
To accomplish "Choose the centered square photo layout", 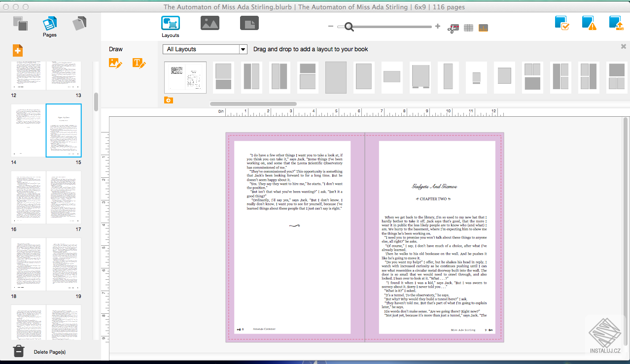I will pyautogui.click(x=504, y=77).
